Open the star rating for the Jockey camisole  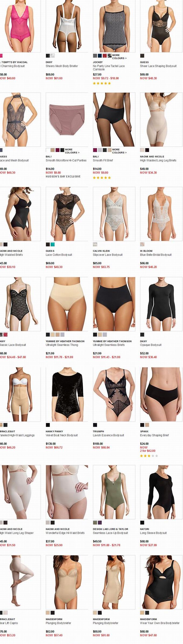point(102,83)
